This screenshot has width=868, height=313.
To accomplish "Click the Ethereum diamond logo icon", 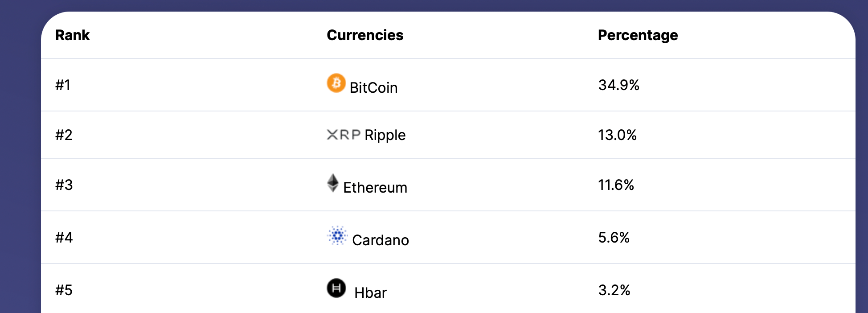I will (x=333, y=183).
